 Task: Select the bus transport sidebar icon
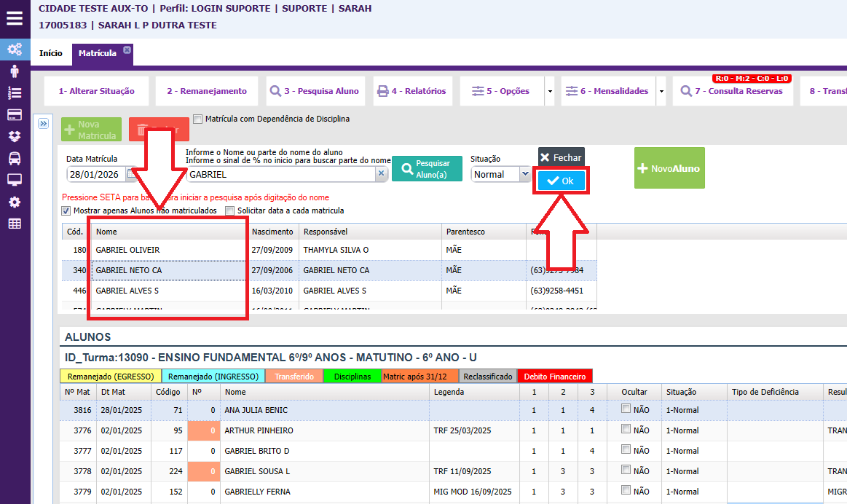(x=15, y=158)
